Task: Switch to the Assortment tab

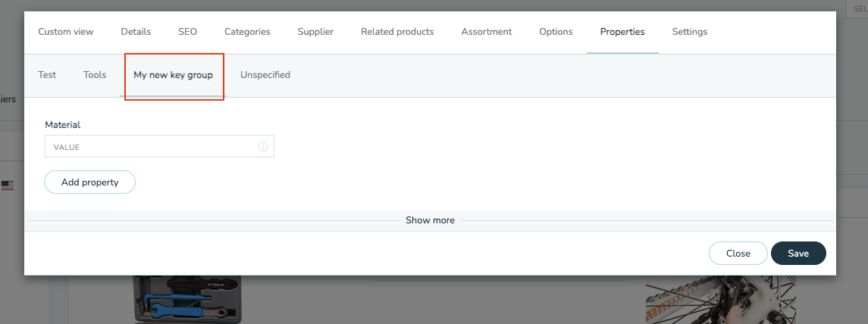Action: pos(487,32)
